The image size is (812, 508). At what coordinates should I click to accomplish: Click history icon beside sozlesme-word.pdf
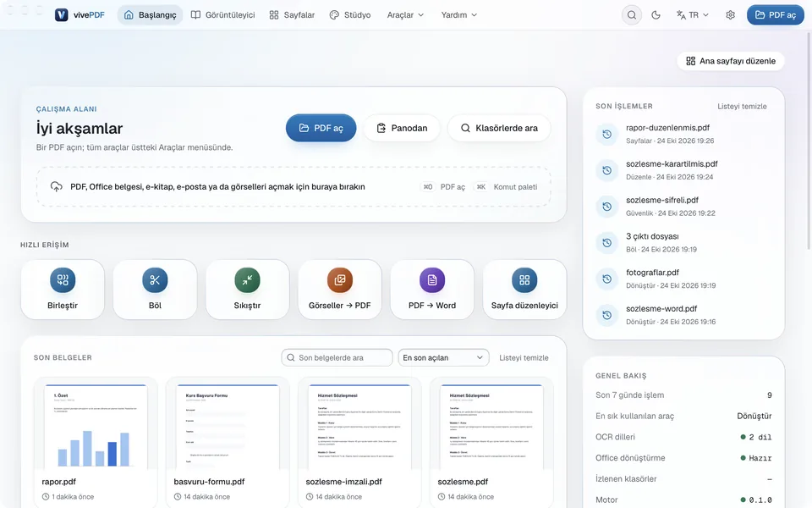pyautogui.click(x=607, y=315)
